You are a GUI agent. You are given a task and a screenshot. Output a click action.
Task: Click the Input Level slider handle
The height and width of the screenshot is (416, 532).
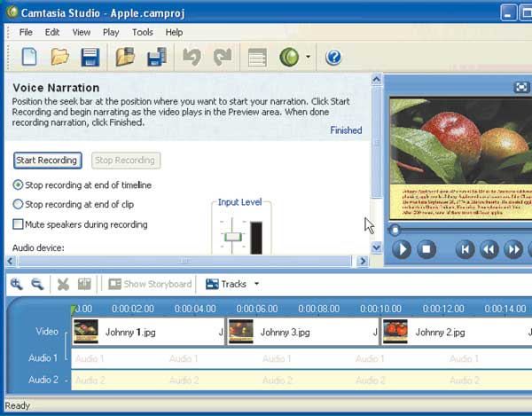(x=232, y=237)
